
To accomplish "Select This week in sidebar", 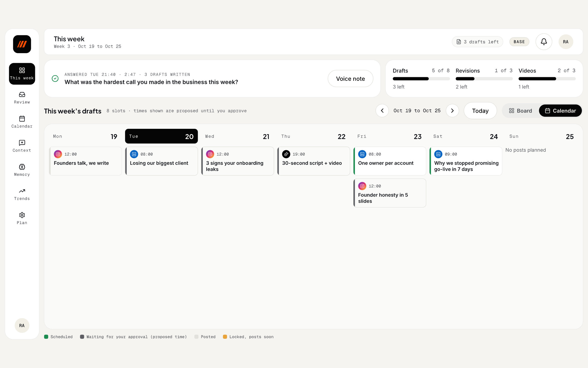I will [x=22, y=74].
